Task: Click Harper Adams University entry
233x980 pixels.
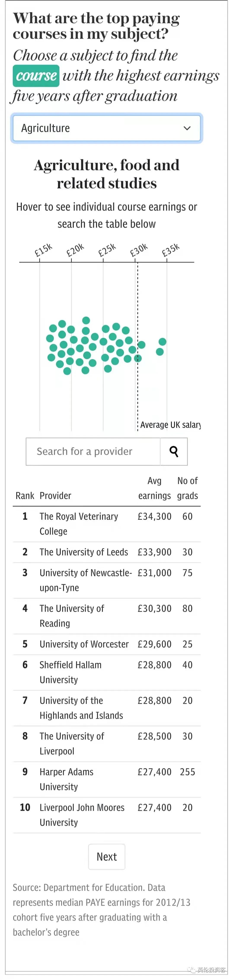Action: tap(67, 779)
